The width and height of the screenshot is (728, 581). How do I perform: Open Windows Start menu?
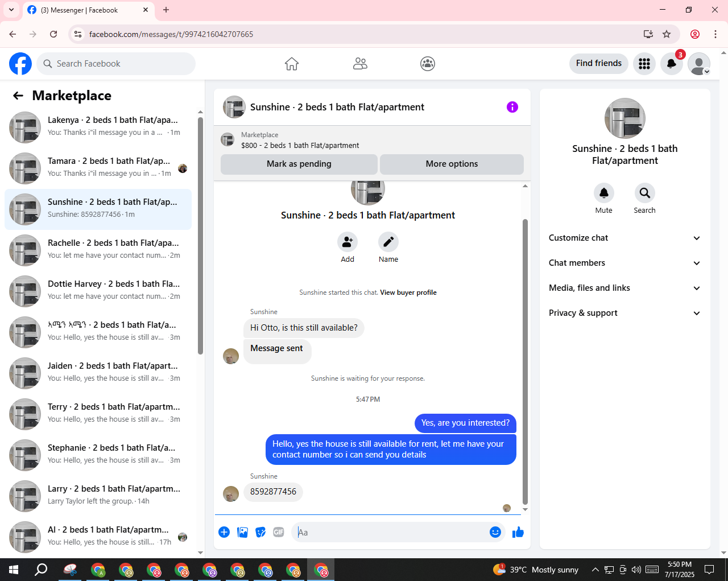[x=14, y=570]
